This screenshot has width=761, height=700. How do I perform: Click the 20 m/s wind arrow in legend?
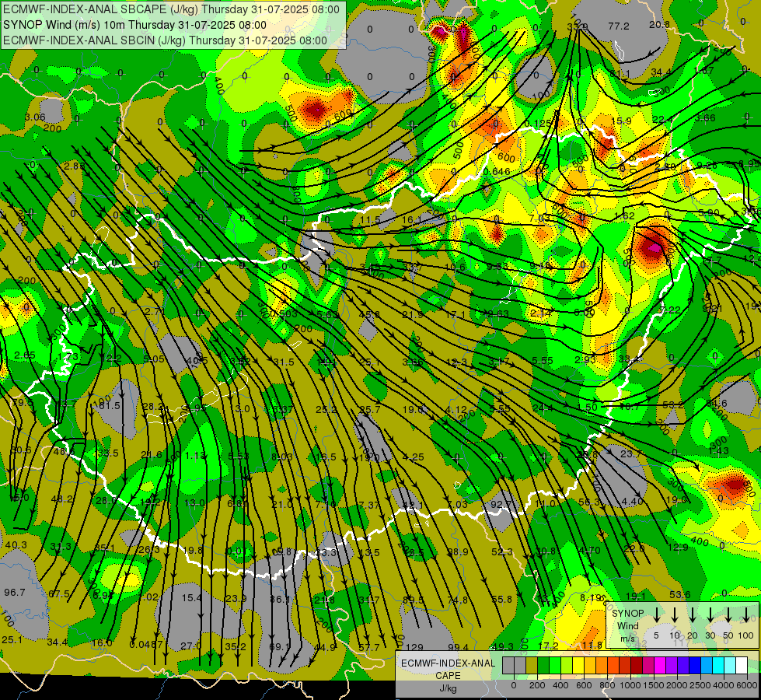pos(693,615)
